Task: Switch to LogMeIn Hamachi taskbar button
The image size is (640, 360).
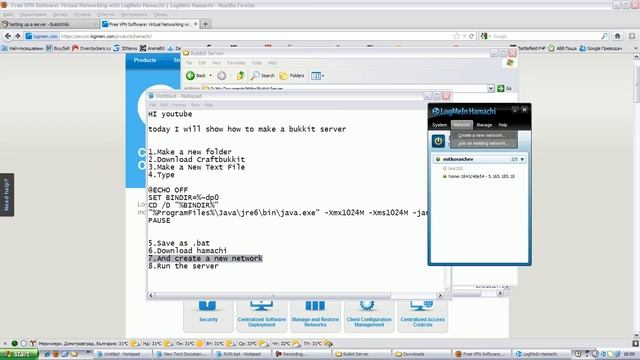Action: pyautogui.click(x=540, y=354)
